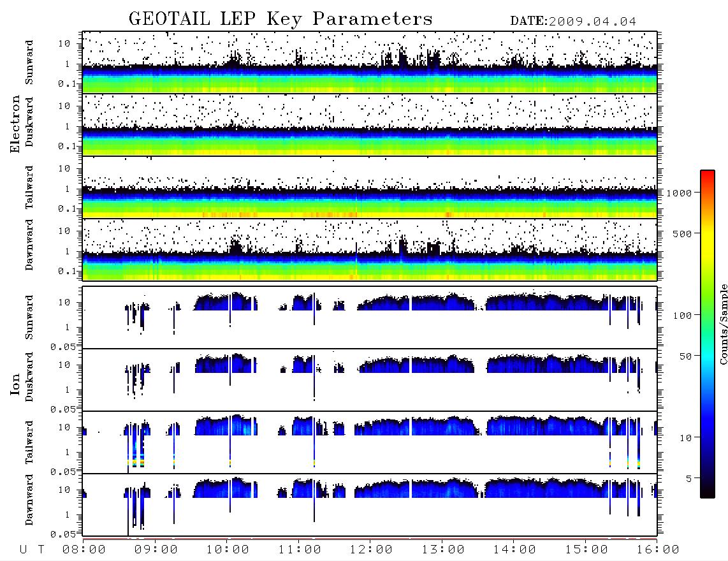Image resolution: width=728 pixels, height=561 pixels.
Task: Click the Electron Dawnward panel label
Action: tap(29, 245)
